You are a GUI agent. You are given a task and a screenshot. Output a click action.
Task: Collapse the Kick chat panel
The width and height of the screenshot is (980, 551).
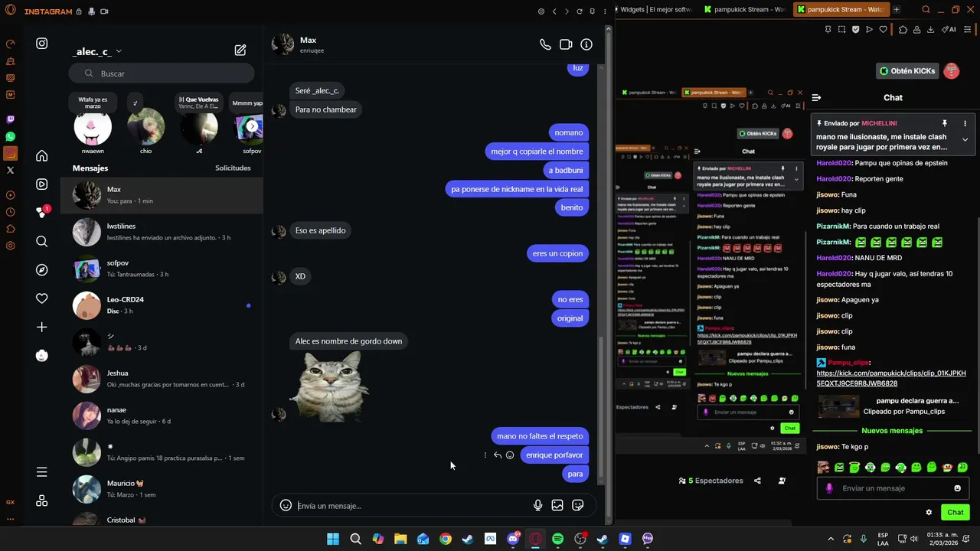coord(816,97)
